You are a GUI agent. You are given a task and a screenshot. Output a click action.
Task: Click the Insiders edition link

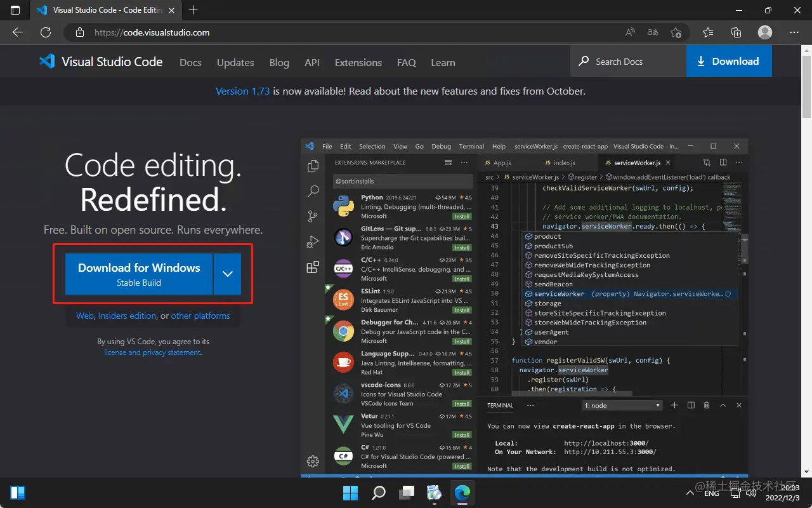127,316
